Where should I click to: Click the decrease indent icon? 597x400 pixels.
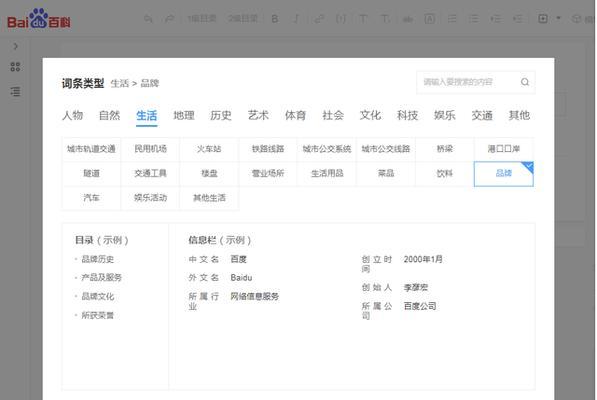pos(518,19)
